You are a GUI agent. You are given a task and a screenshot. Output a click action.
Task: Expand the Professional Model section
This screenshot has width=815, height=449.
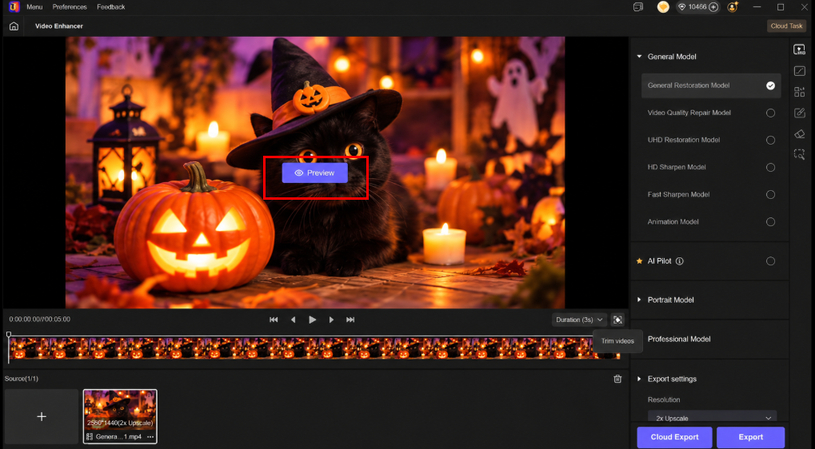tap(678, 339)
